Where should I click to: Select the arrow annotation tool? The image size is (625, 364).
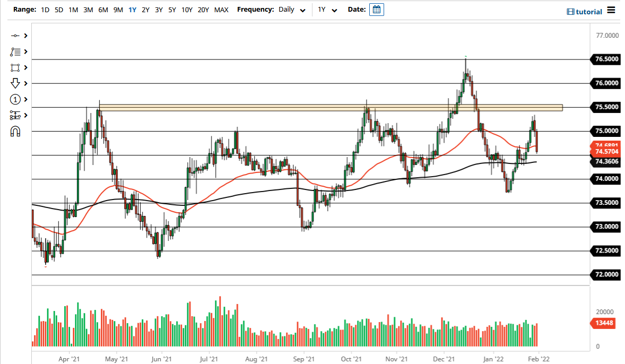coord(15,83)
